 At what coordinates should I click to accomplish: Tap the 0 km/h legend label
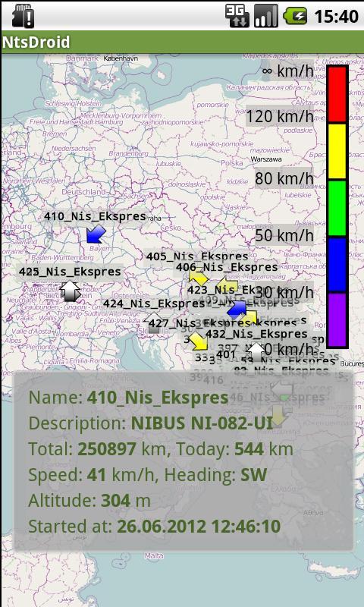click(290, 350)
